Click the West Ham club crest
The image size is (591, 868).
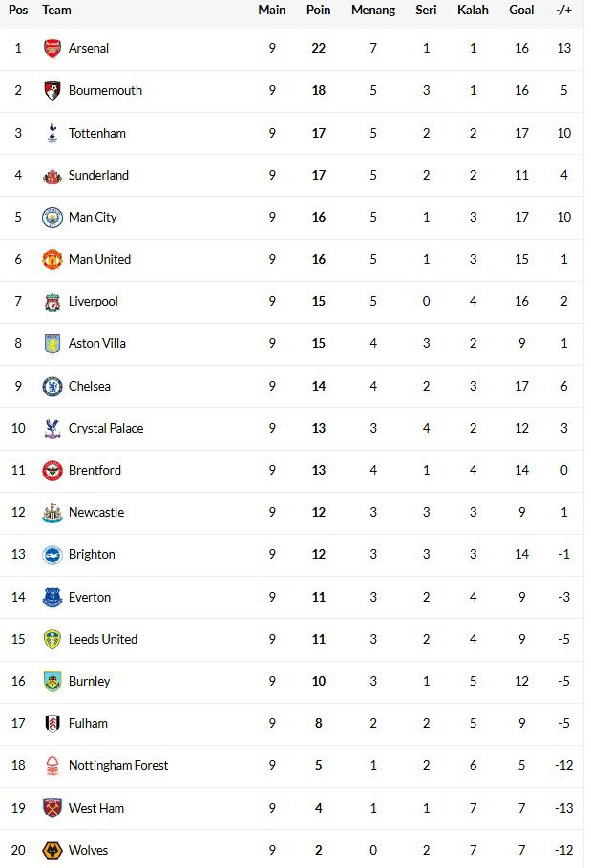53,808
